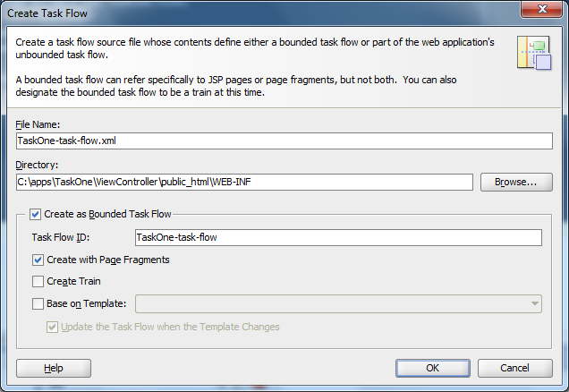Click the Task Flow ID label
Image resolution: width=569 pixels, height=392 pixels.
[x=68, y=237]
